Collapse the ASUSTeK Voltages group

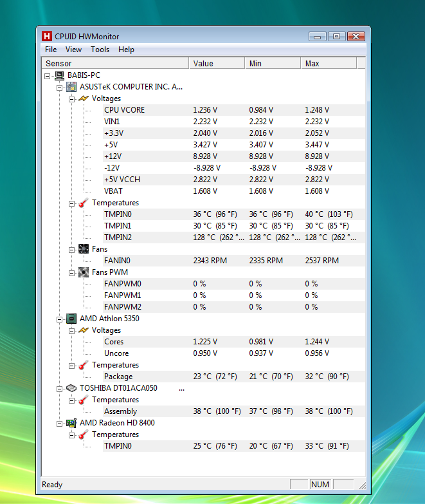tap(71, 99)
